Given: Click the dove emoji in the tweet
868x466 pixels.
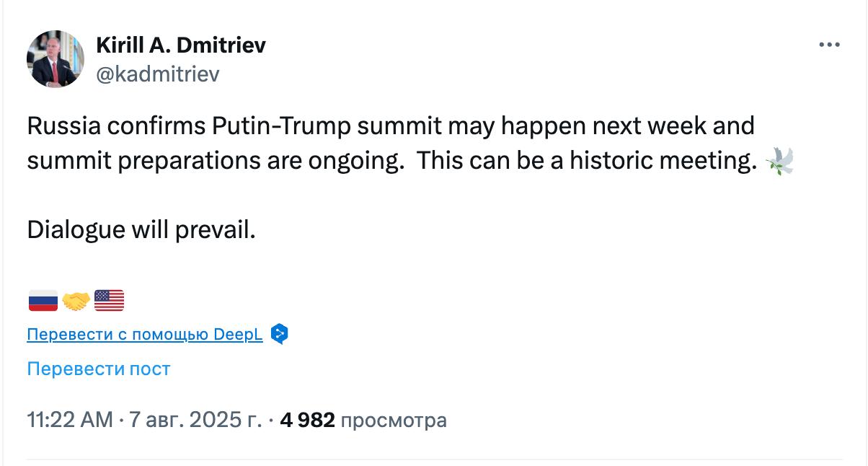Looking at the screenshot, I should tap(779, 160).
